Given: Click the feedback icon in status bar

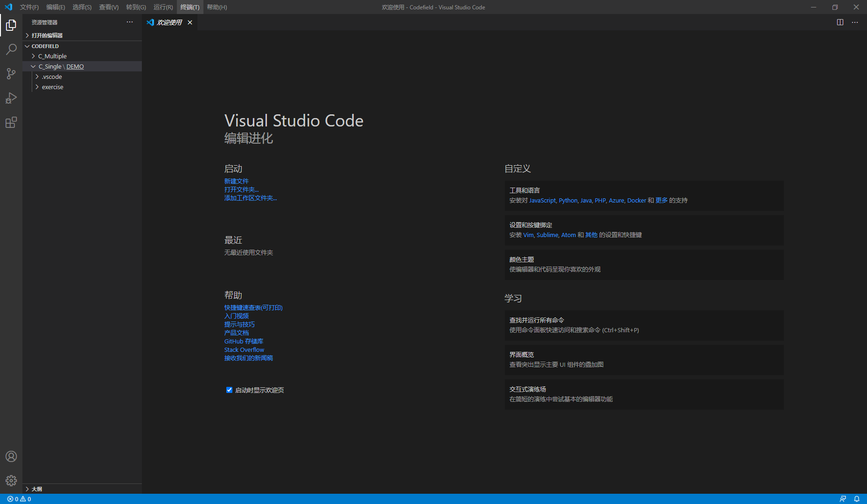Looking at the screenshot, I should pos(843,499).
